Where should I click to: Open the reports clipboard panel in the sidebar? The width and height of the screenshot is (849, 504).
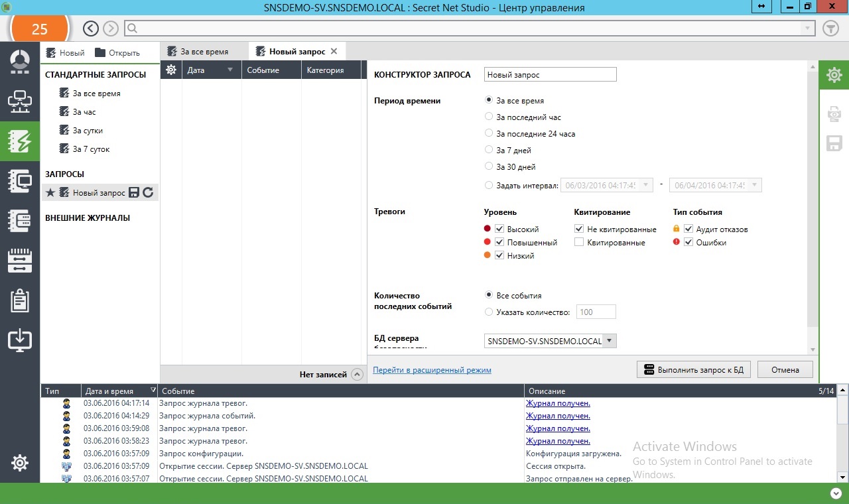click(20, 300)
